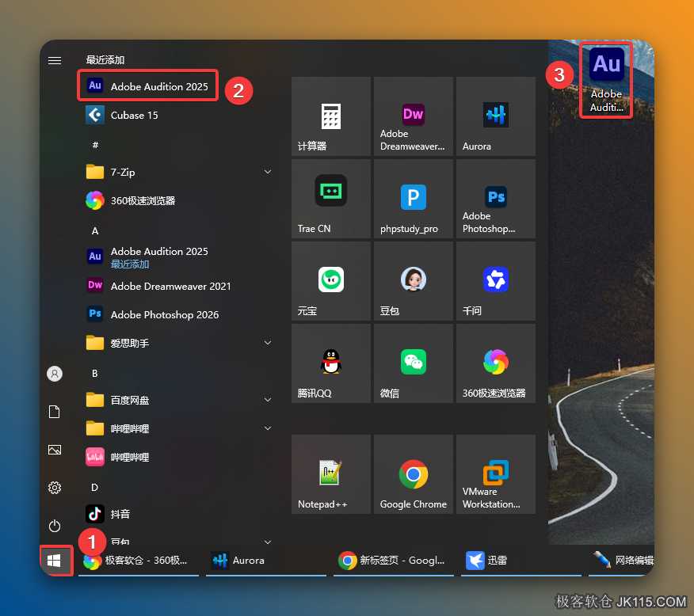This screenshot has width=694, height=616.
Task: Switch to Aurora taskbar window
Action: pyautogui.click(x=266, y=561)
